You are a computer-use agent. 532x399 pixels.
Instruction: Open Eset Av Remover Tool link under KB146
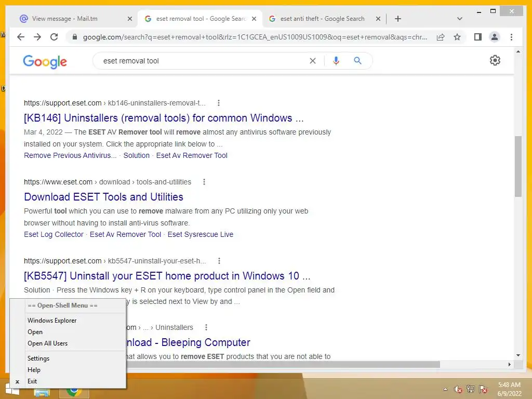point(192,155)
